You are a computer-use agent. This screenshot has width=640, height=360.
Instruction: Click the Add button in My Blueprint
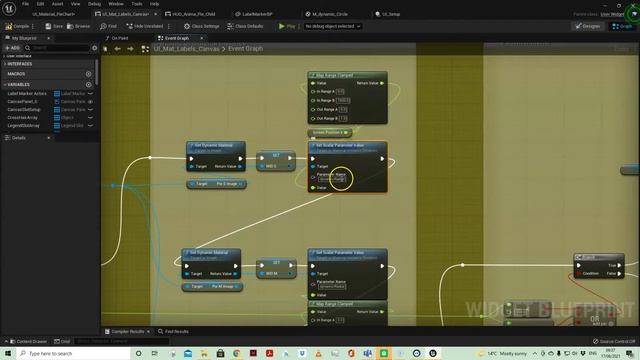(x=12, y=48)
